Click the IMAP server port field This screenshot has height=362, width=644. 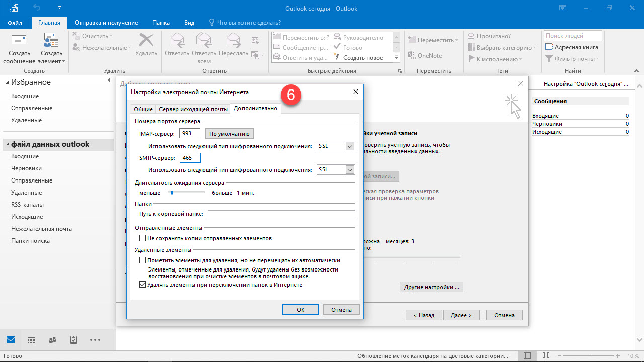190,134
